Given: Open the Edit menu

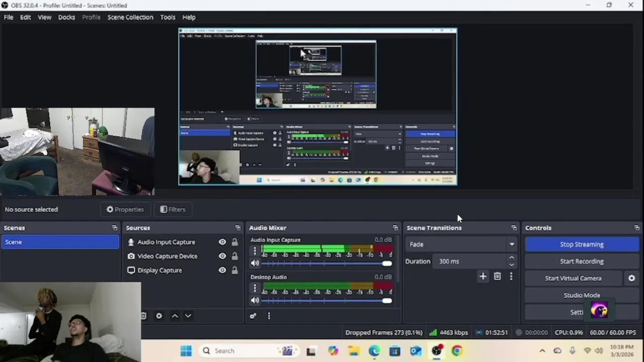Looking at the screenshot, I should [25, 17].
